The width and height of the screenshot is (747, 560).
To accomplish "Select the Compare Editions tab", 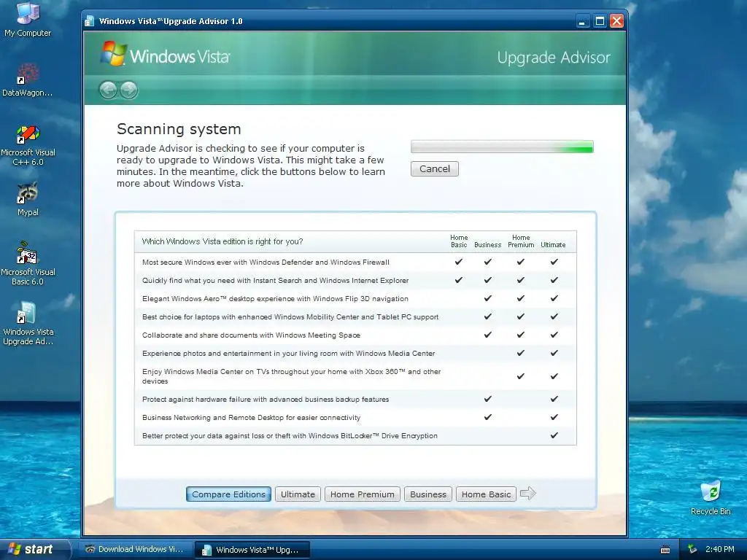I will point(228,494).
